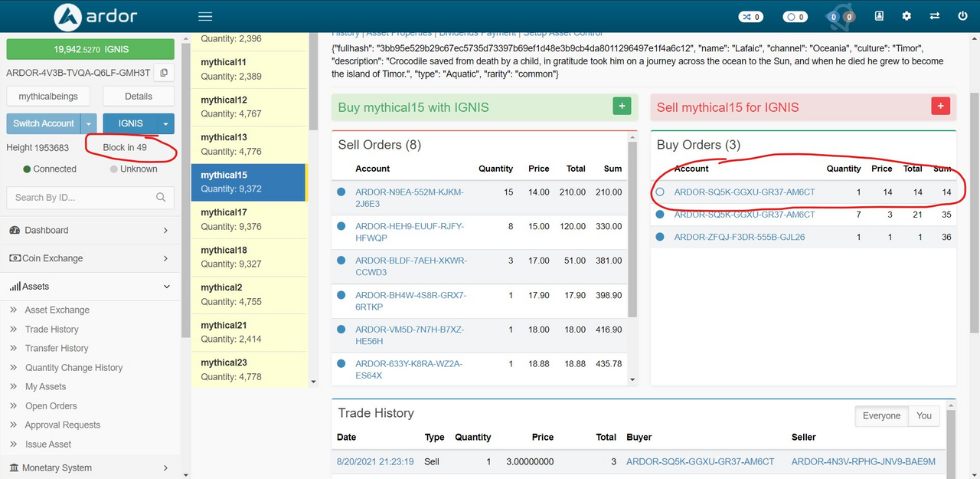The image size is (980, 479).
Task: Click the Switch Account button
Action: [44, 123]
